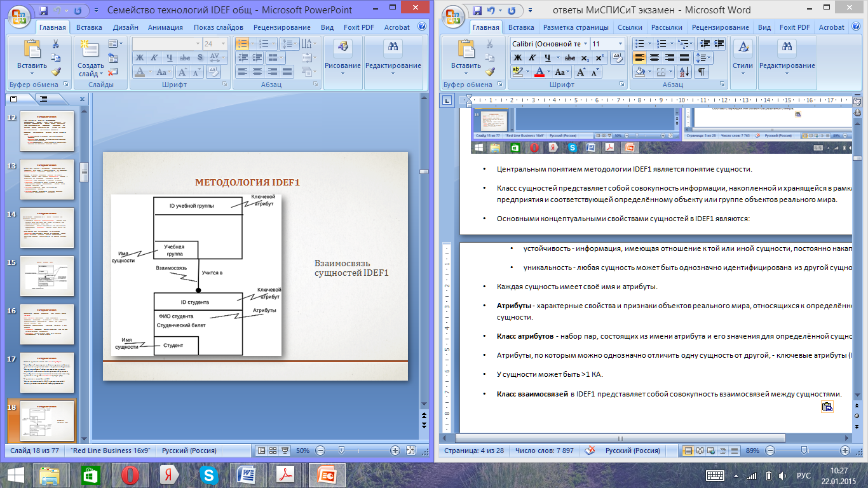Select center alignment in Word paragraph group

coord(654,58)
